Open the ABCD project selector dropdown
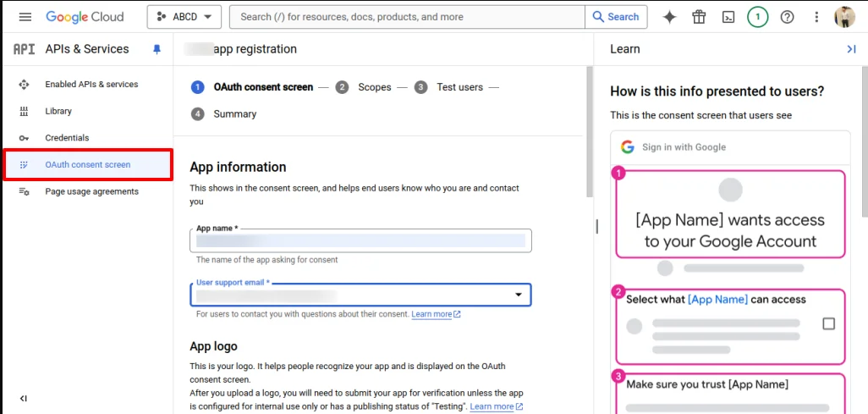The width and height of the screenshot is (868, 414). [184, 17]
